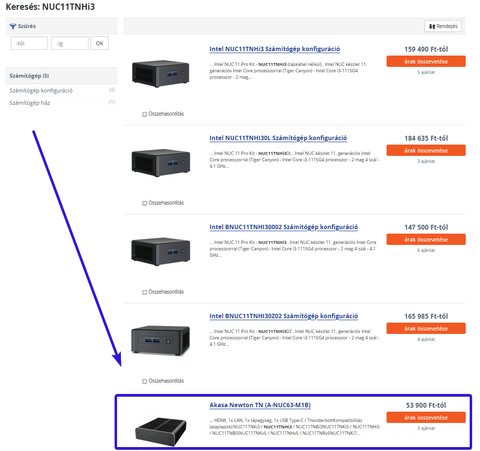Tick Összehasonlítás for Intel BNUC11TNHI30Z02
Viewport: 480px width, 451px height.
tap(145, 381)
